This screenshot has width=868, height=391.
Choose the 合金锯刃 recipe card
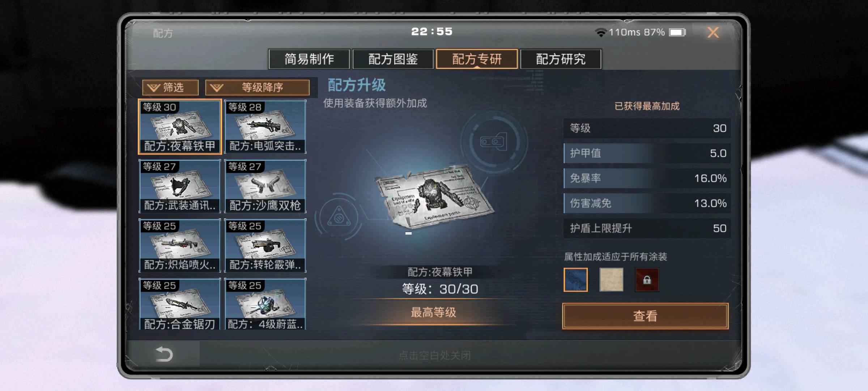[x=180, y=304]
